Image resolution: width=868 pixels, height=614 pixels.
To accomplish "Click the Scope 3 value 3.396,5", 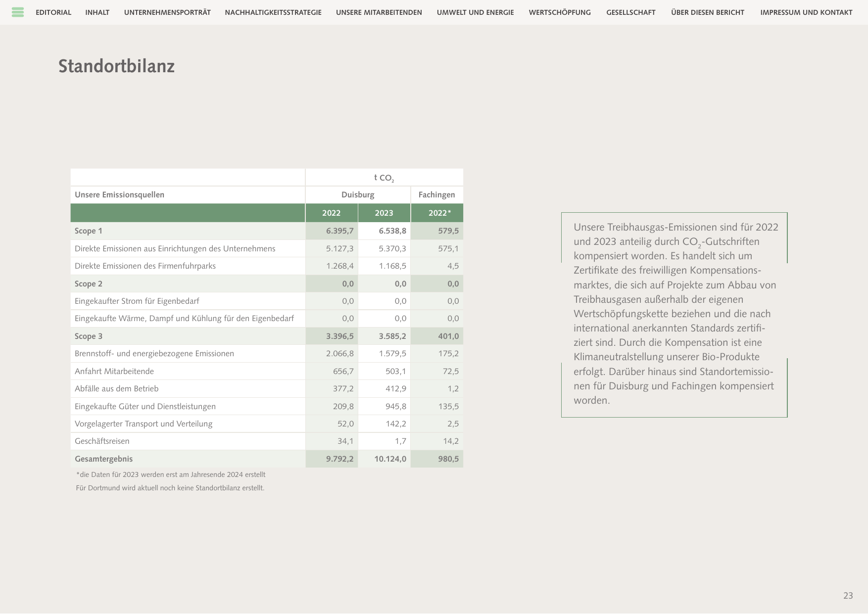I will coord(340,336).
